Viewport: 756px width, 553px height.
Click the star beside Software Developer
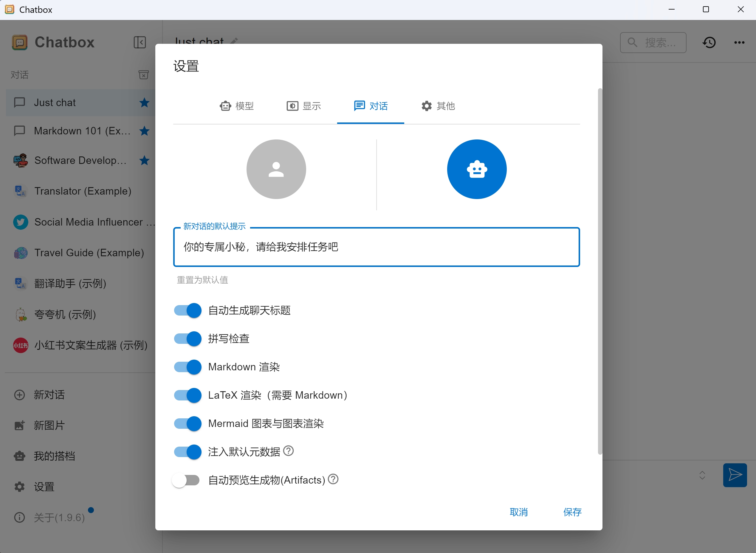pos(144,160)
